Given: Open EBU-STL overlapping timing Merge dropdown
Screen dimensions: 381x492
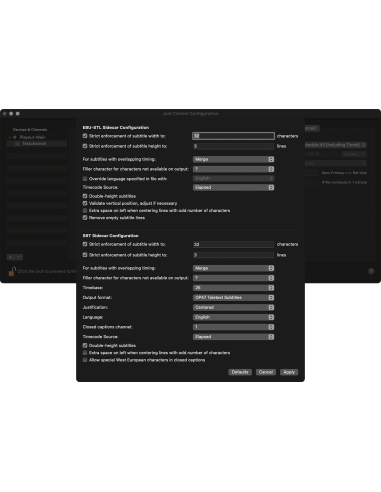Looking at the screenshot, I should pos(233,159).
